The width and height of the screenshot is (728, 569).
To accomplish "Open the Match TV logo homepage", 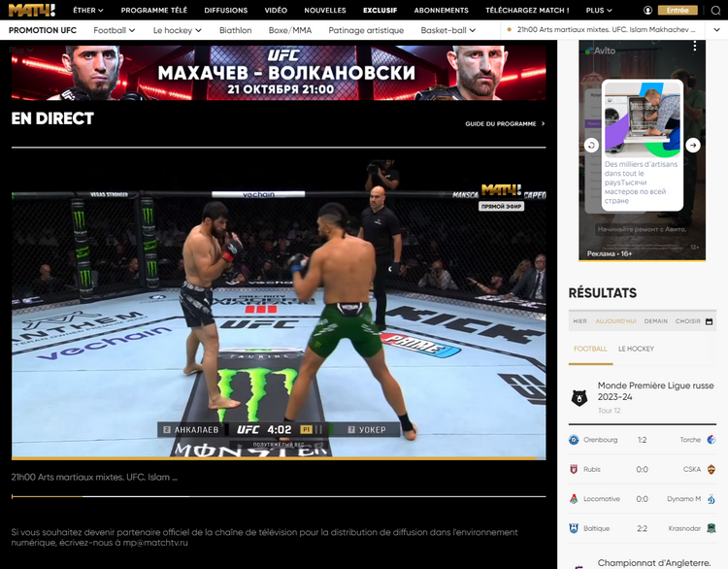I will click(x=32, y=10).
